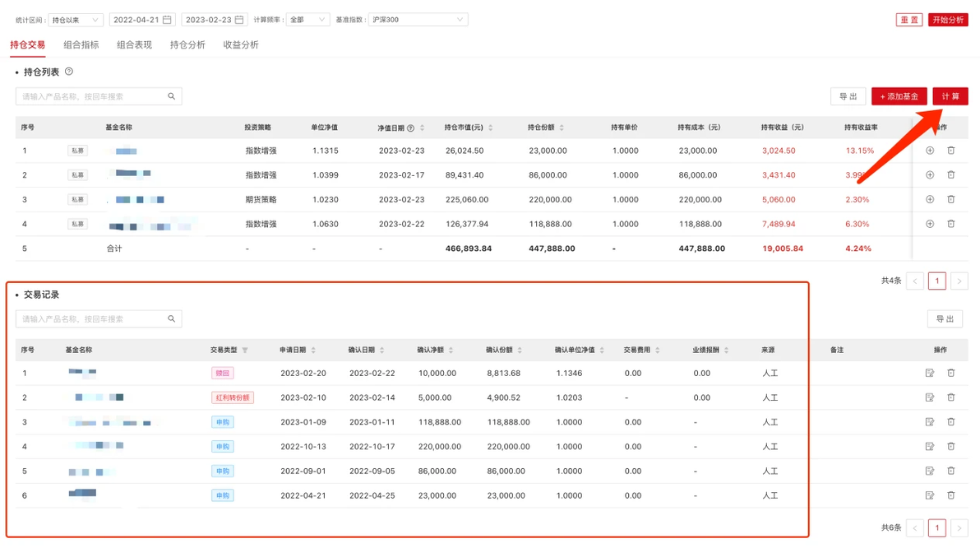This screenshot has height=548, width=980.
Task: Expand the 计算频率 dropdown set to 全部
Action: (x=307, y=20)
